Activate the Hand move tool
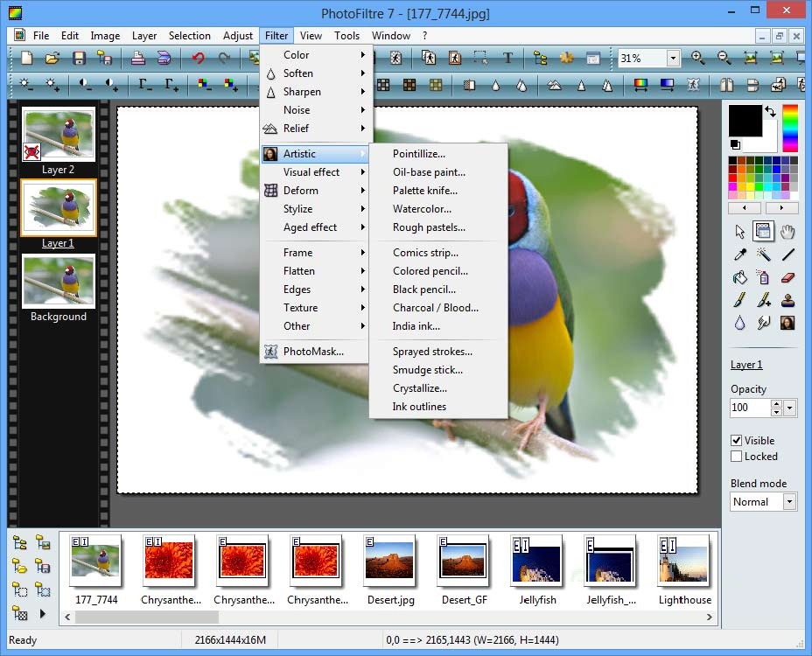Viewport: 812px width, 656px height. (x=787, y=232)
